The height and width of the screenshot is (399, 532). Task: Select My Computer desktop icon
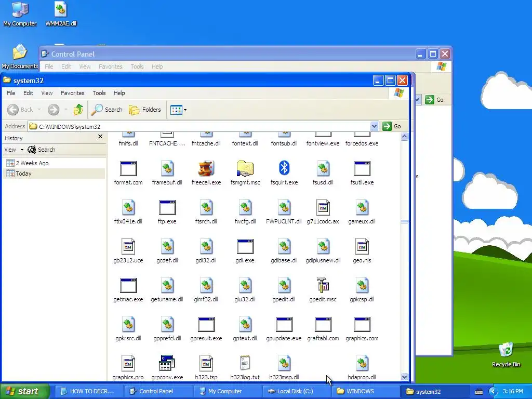[20, 14]
